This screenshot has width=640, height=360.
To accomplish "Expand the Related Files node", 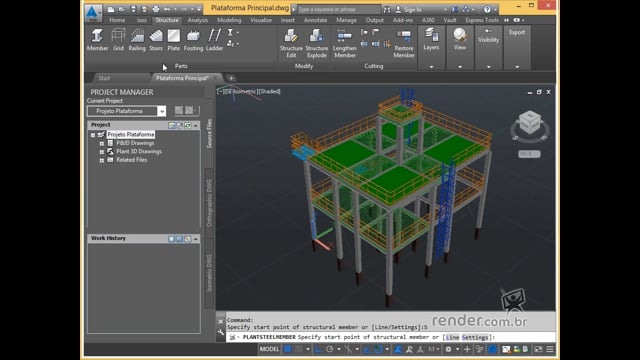I will [x=102, y=160].
